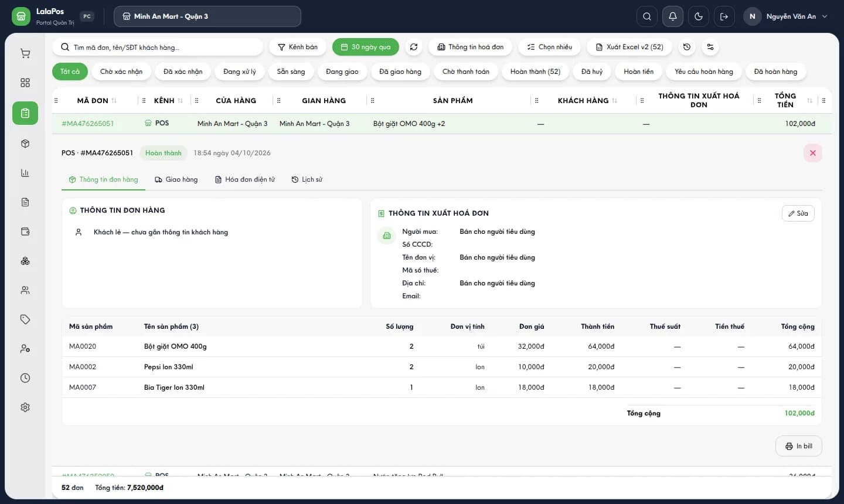
Task: Click the Sửa edit button
Action: 798,213
